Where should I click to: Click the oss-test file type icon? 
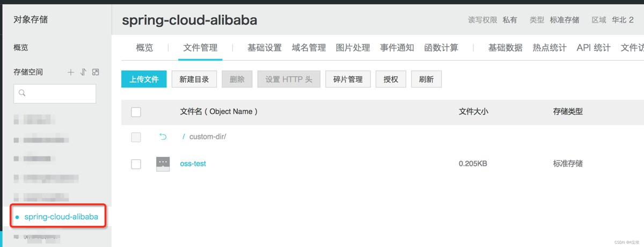click(163, 164)
